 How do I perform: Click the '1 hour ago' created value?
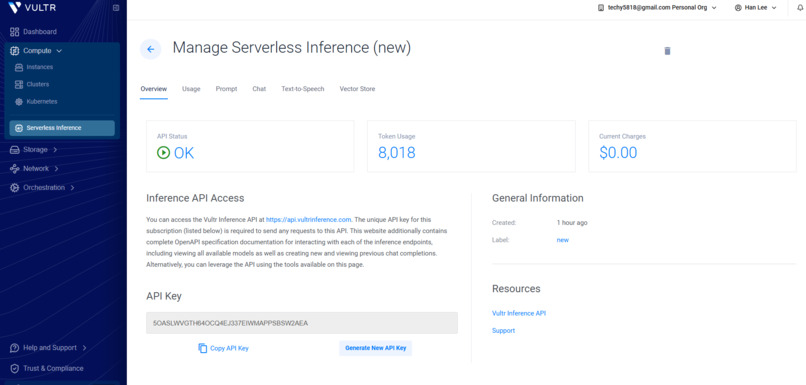[572, 223]
